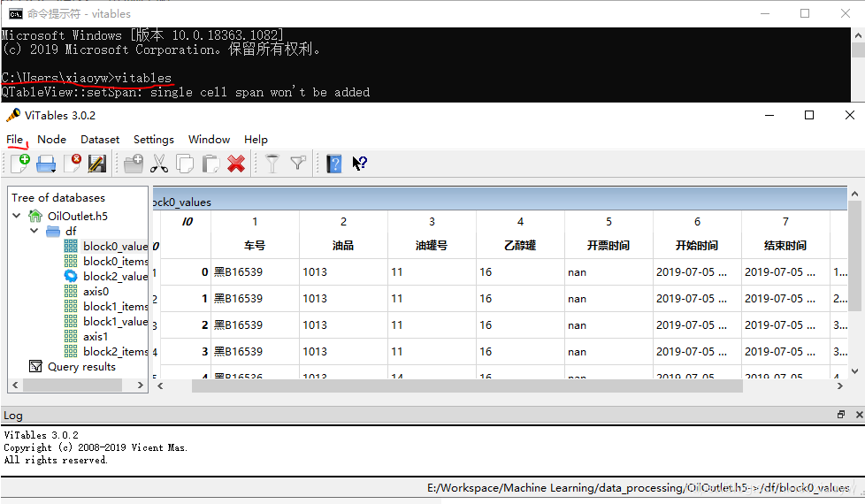Open the Dataset menu
The height and width of the screenshot is (504, 865).
click(x=100, y=140)
